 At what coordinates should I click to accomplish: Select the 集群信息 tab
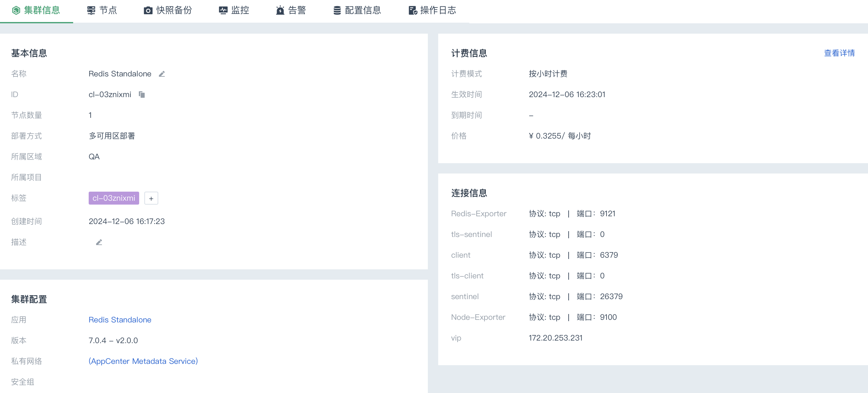coord(36,10)
